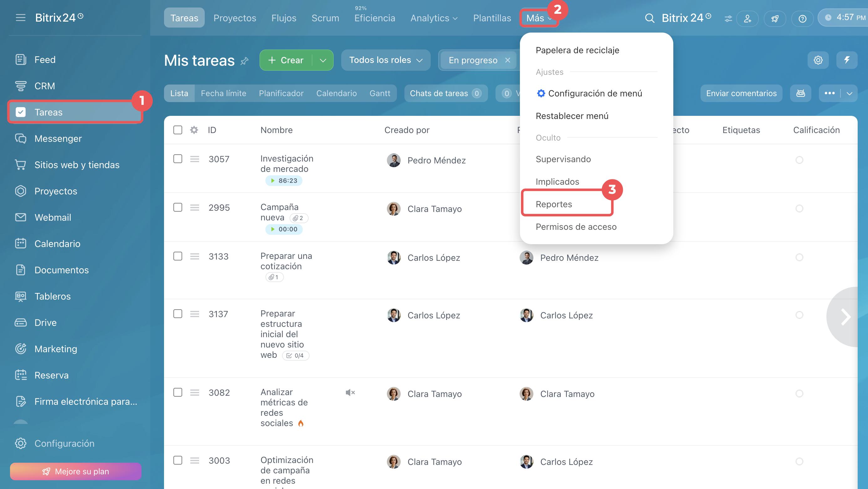
Task: Open the help question mark icon
Action: pyautogui.click(x=802, y=18)
